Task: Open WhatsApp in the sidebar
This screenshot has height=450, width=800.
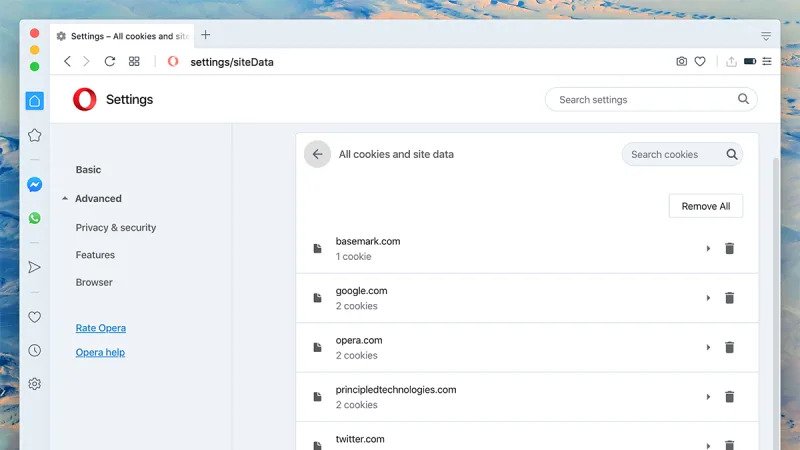Action: 35,218
